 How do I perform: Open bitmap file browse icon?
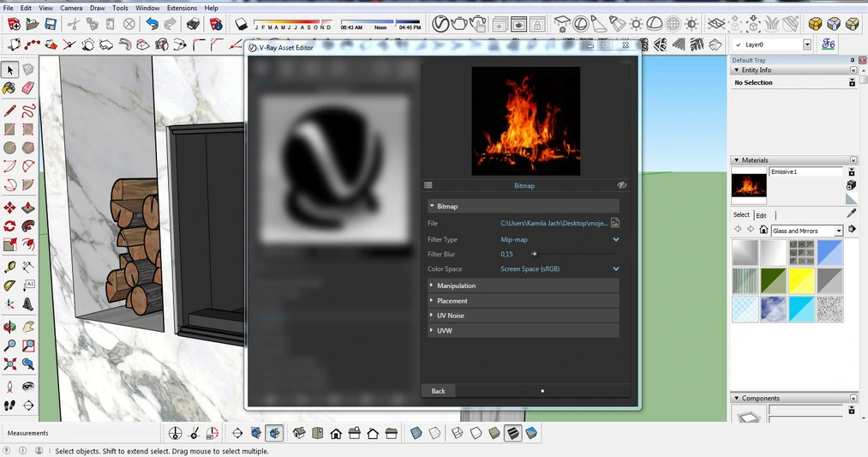point(615,223)
